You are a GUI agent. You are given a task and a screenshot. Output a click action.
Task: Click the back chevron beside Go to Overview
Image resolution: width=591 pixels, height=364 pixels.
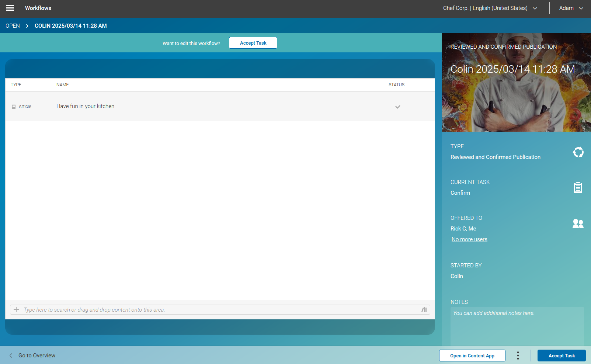(x=11, y=355)
